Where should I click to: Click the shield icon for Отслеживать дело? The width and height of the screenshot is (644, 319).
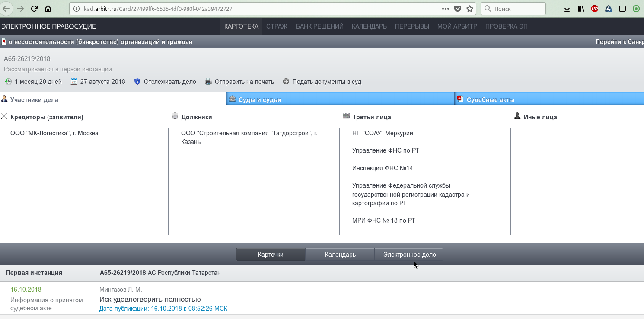point(137,81)
